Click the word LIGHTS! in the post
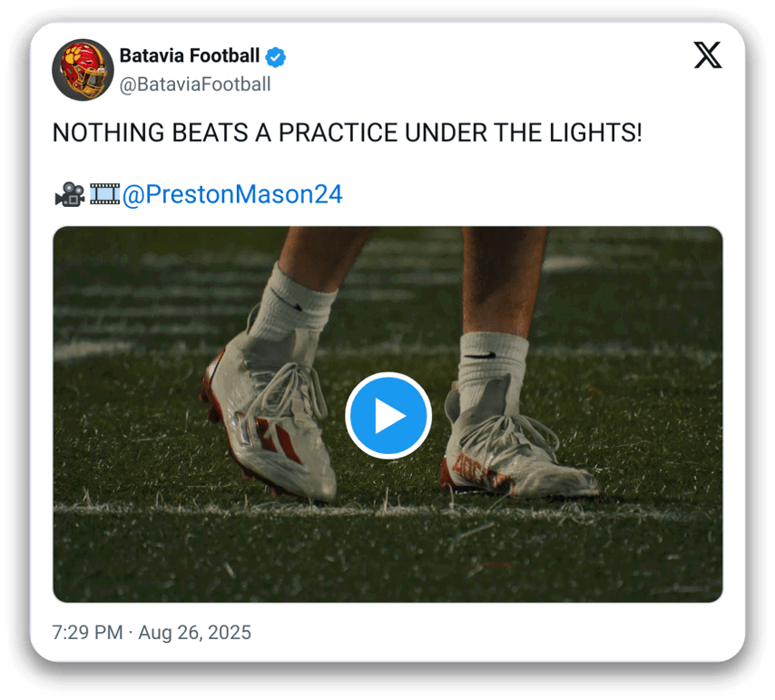This screenshot has height=700, width=775. [595, 133]
